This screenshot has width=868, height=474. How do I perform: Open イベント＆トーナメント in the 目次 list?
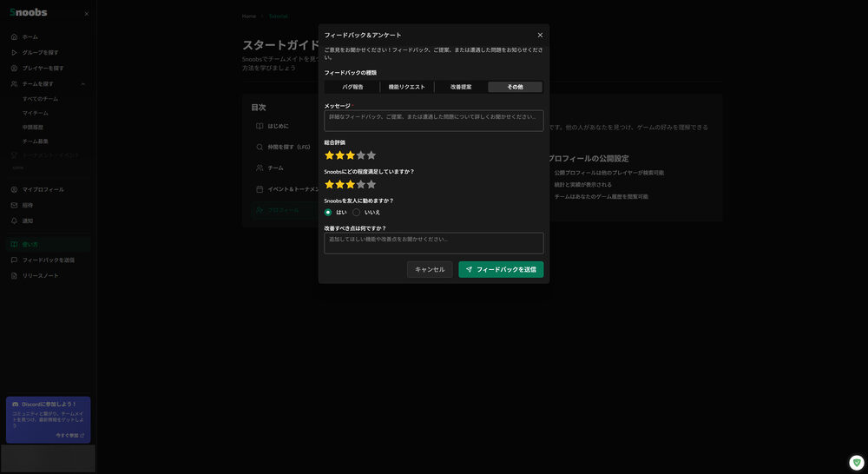pyautogui.click(x=293, y=189)
